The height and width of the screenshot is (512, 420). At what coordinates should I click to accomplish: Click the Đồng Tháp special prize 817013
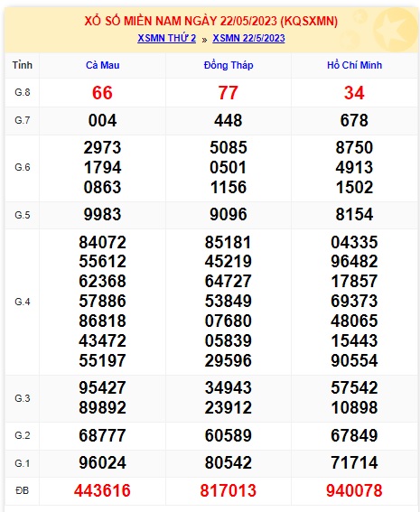tap(229, 490)
